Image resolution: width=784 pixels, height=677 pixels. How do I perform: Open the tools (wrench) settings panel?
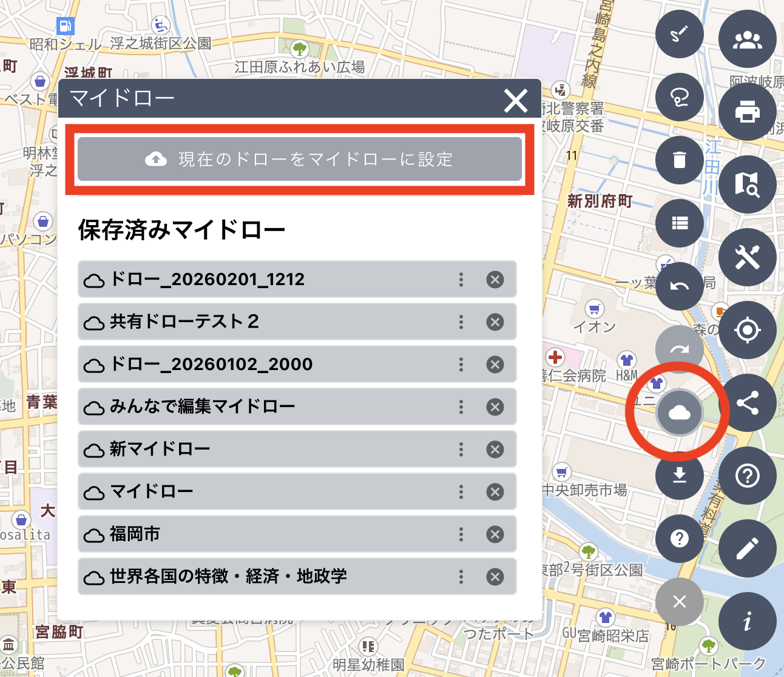tap(748, 257)
